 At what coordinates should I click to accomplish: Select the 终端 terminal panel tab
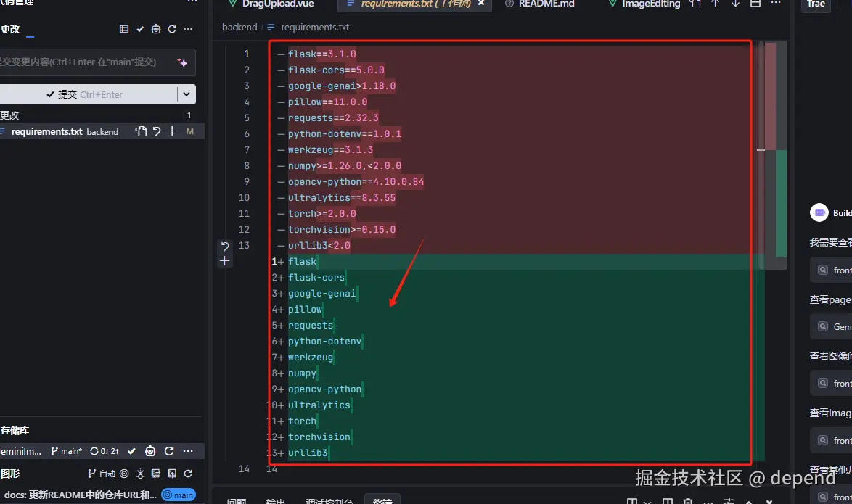(382, 500)
